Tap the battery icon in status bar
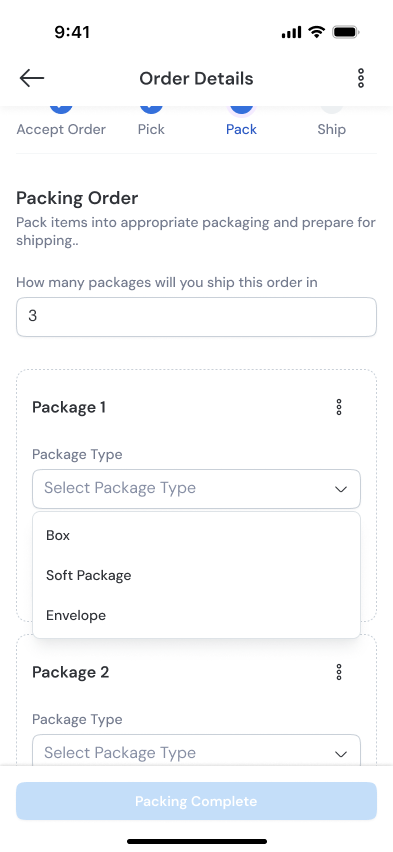393x852 pixels. pyautogui.click(x=345, y=33)
